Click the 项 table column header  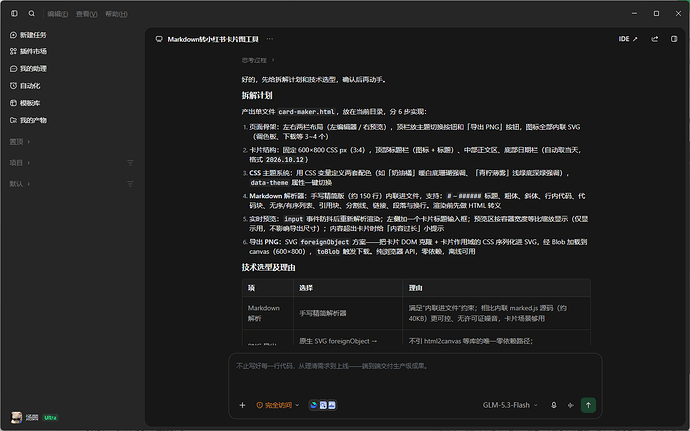coord(251,288)
